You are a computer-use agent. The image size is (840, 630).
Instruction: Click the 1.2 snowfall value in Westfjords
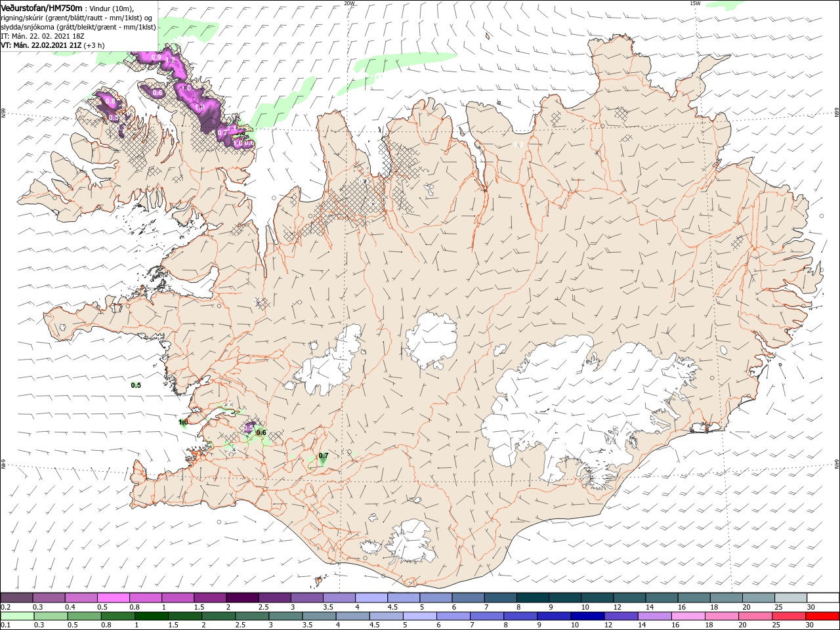click(171, 60)
